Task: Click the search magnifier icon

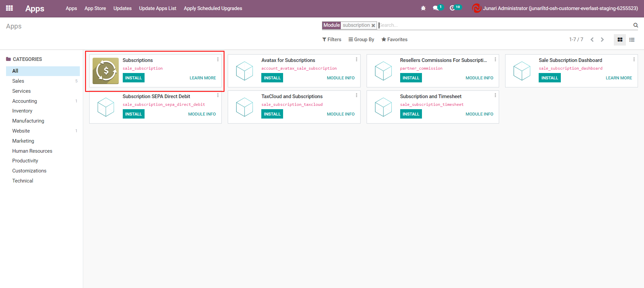Action: click(635, 25)
